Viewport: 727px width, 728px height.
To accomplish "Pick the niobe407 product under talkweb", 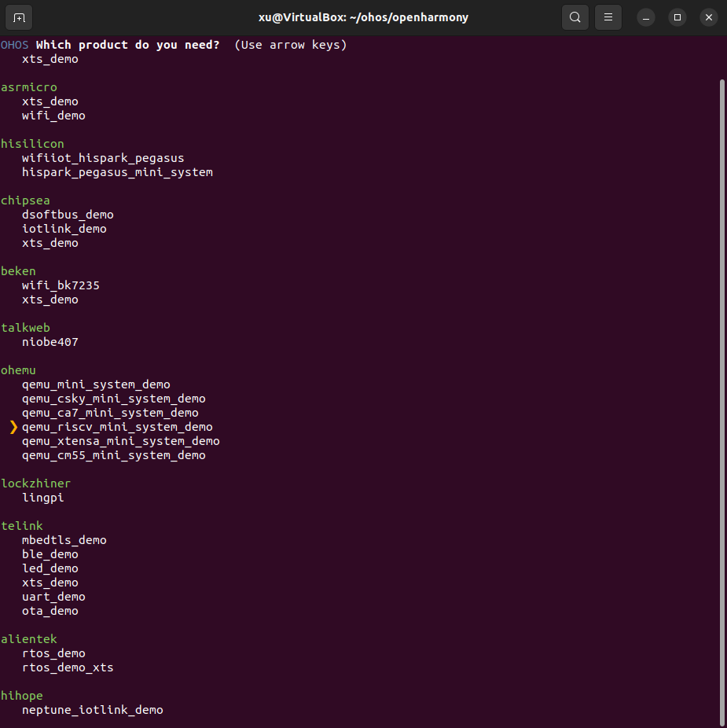I will pyautogui.click(x=50, y=342).
